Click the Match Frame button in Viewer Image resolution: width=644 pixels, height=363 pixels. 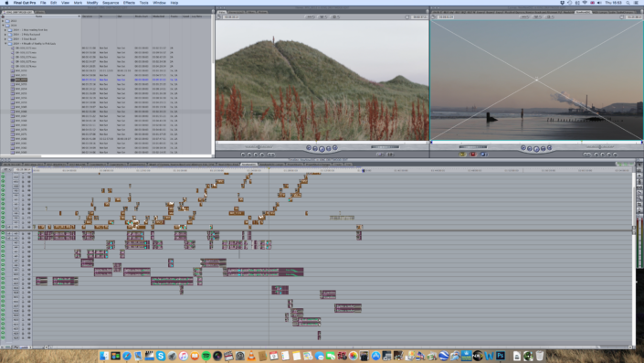click(x=243, y=155)
